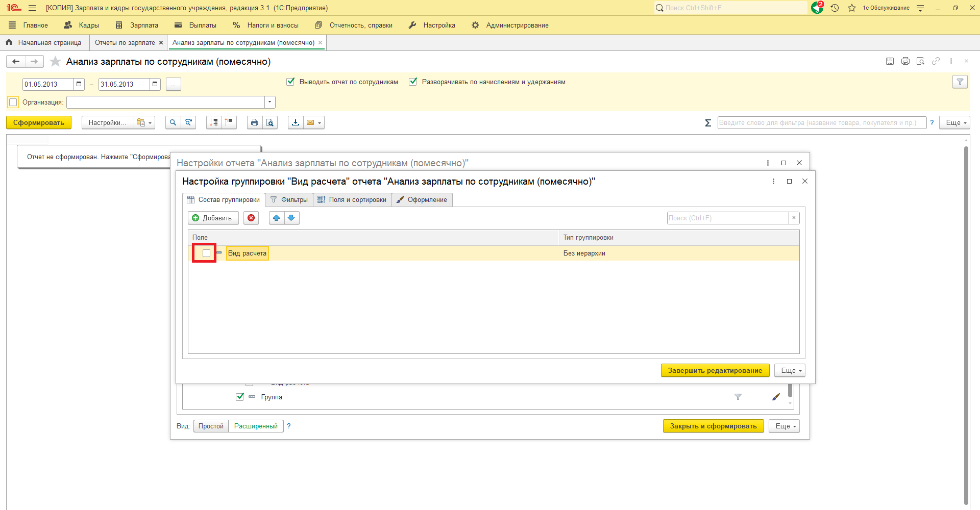
Task: Click the save report download icon
Action: click(296, 122)
